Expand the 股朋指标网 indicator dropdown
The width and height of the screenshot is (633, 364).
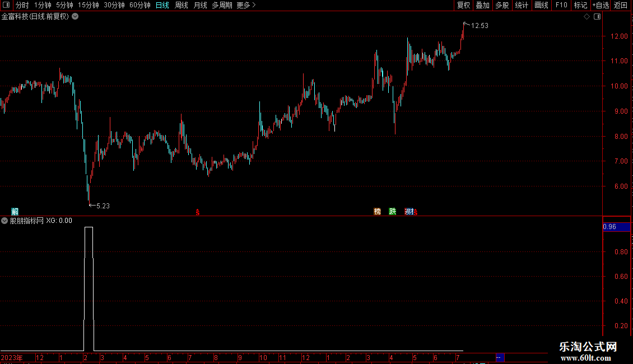[x=4, y=221]
